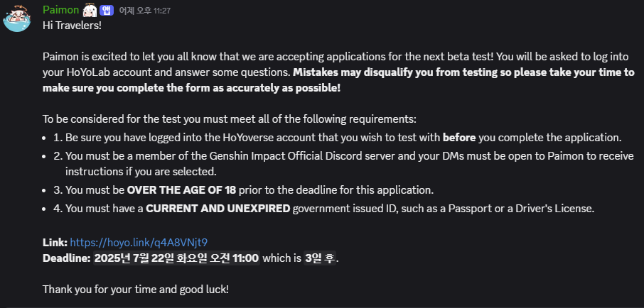Click the Paimon username in green
Image resolution: width=644 pixels, height=308 pixels.
pos(62,10)
